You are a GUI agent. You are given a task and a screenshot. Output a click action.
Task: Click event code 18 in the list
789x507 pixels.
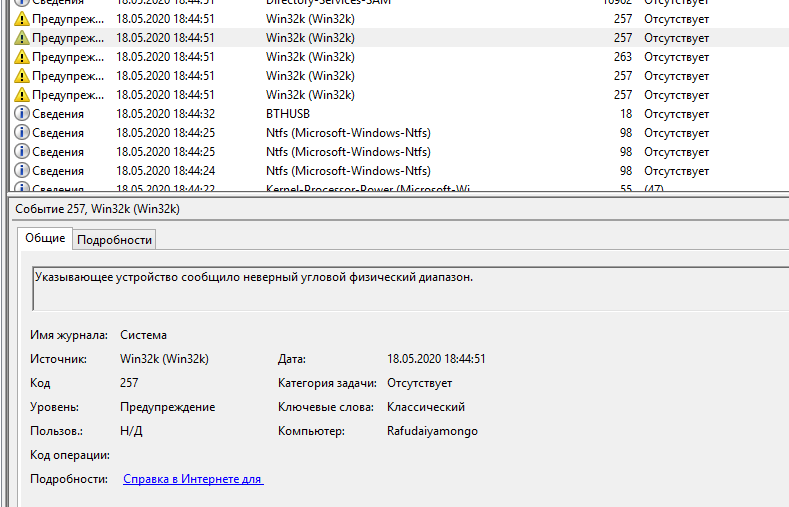coord(625,114)
